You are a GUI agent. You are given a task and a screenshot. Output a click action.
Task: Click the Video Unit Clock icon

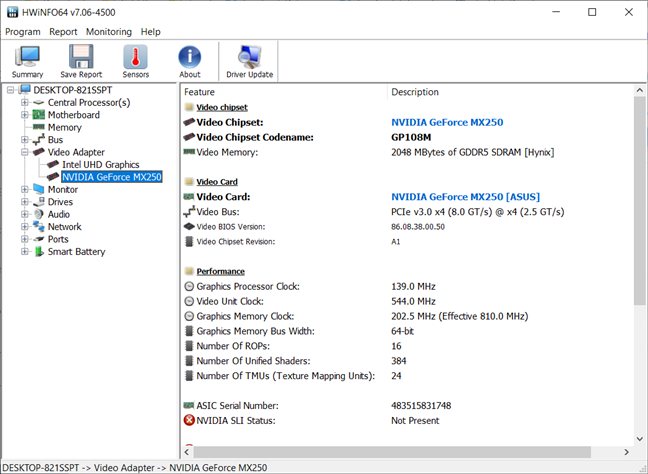coord(189,301)
